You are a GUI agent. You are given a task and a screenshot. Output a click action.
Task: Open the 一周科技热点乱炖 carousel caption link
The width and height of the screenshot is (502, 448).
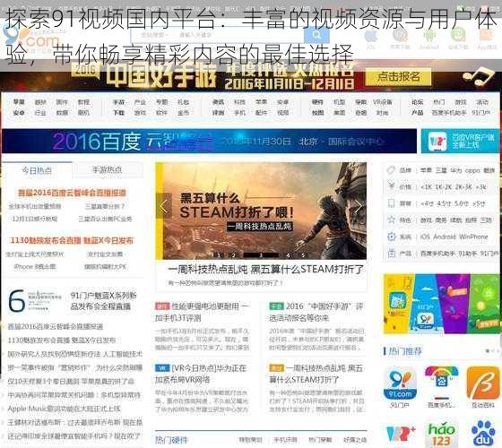pos(265,270)
